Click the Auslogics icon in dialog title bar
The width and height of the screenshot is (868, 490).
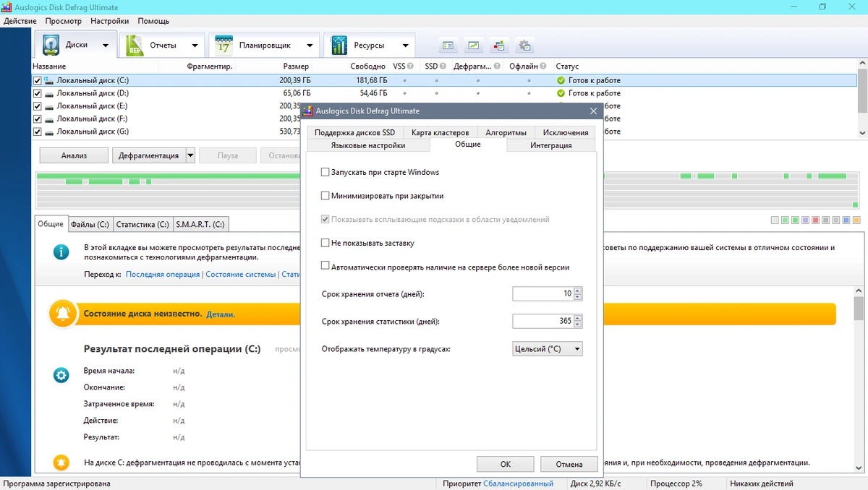pos(308,111)
